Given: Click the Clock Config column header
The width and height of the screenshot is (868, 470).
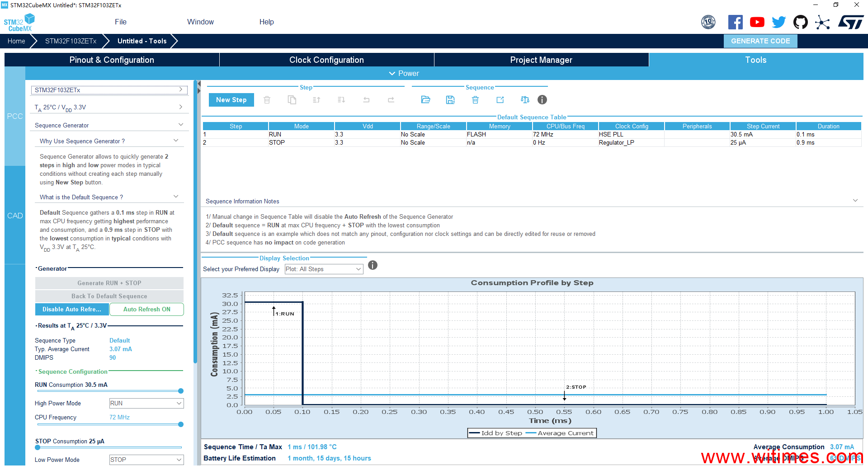Looking at the screenshot, I should pyautogui.click(x=632, y=126).
